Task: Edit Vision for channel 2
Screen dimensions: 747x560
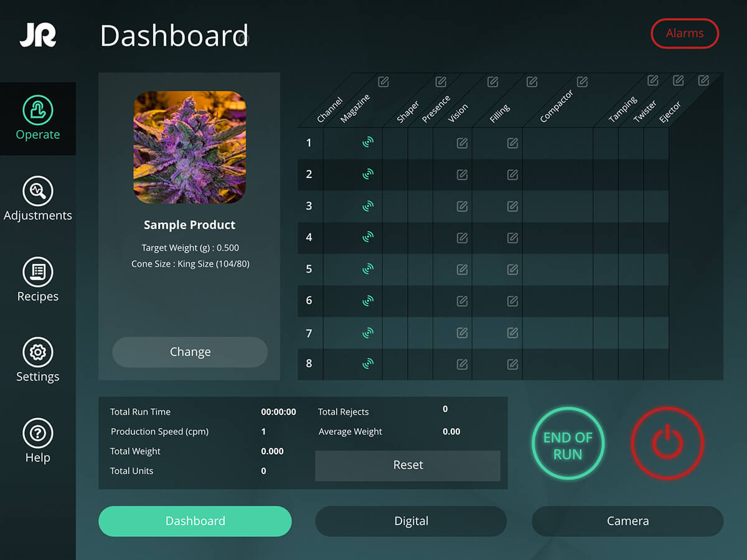Action: pos(463,175)
